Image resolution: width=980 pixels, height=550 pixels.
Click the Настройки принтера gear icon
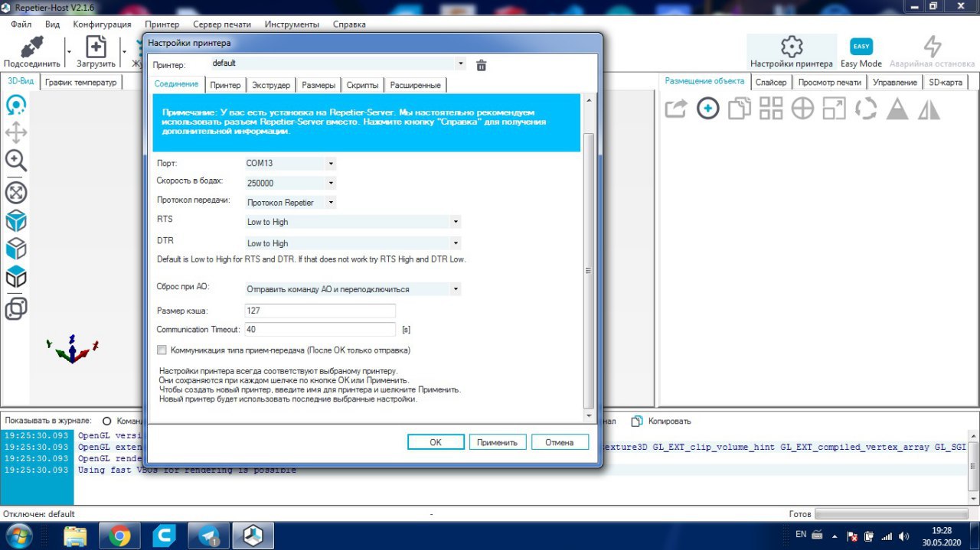pos(792,46)
